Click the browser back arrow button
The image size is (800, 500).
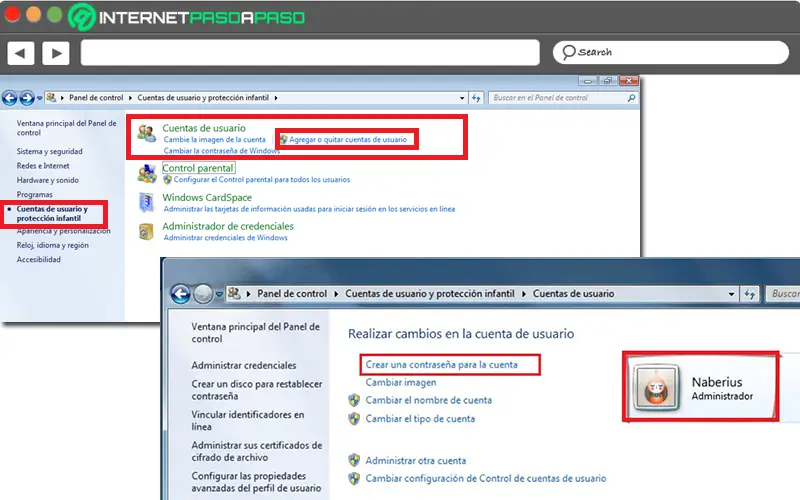point(20,53)
